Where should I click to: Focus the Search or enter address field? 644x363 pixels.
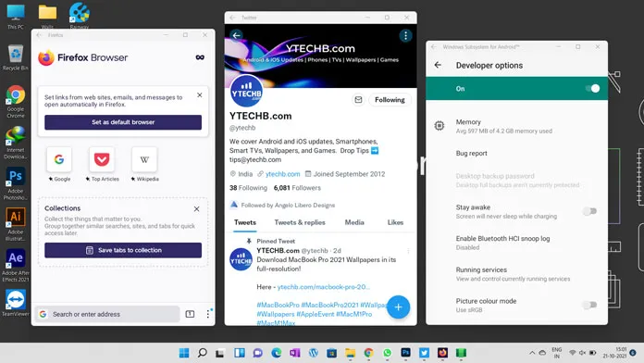(107, 314)
